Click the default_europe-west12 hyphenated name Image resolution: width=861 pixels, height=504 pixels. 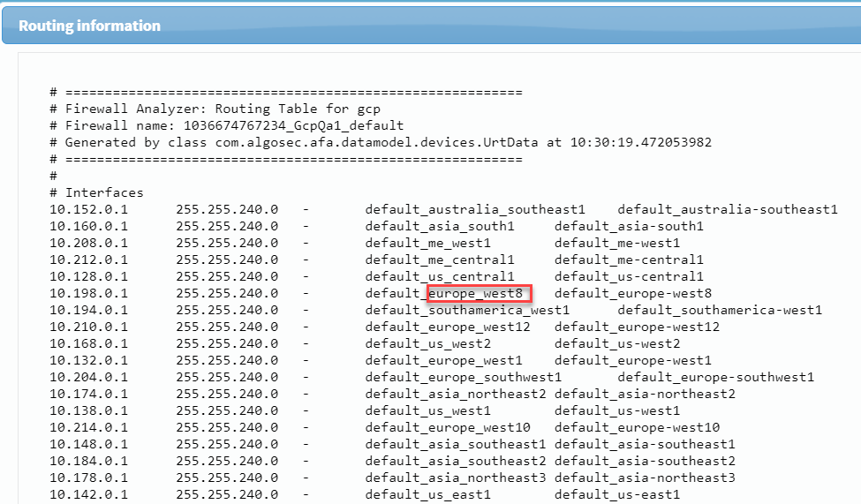(x=637, y=327)
